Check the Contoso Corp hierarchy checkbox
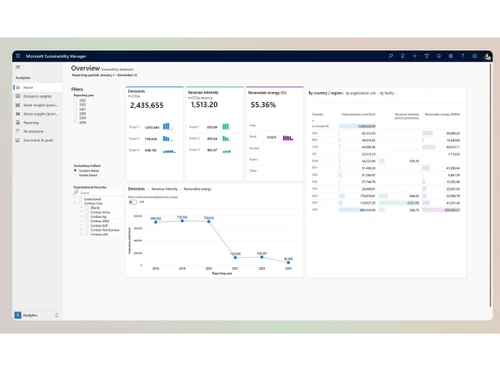Image resolution: width=500 pixels, height=375 pixels. 80,203
